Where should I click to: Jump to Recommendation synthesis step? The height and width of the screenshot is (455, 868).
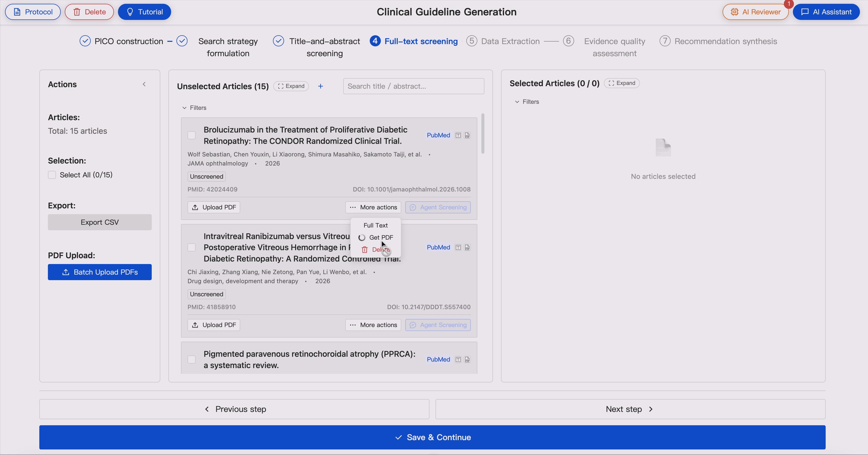tap(718, 41)
